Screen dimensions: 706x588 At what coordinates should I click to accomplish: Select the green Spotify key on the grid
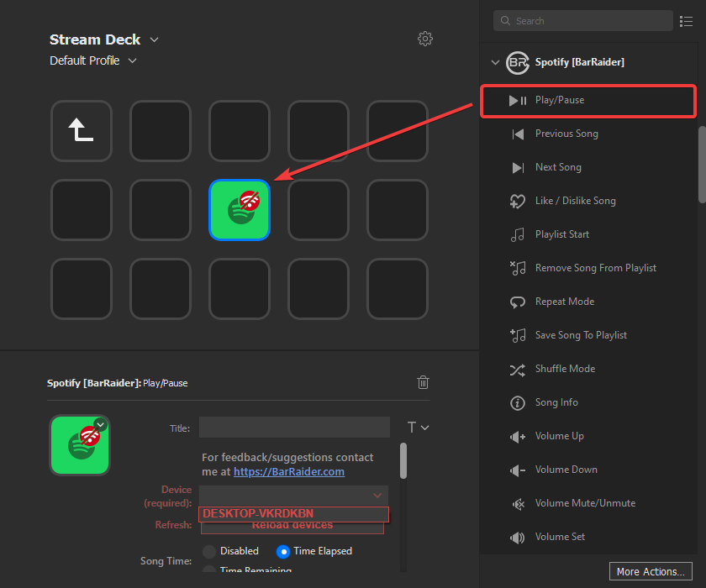tap(240, 210)
